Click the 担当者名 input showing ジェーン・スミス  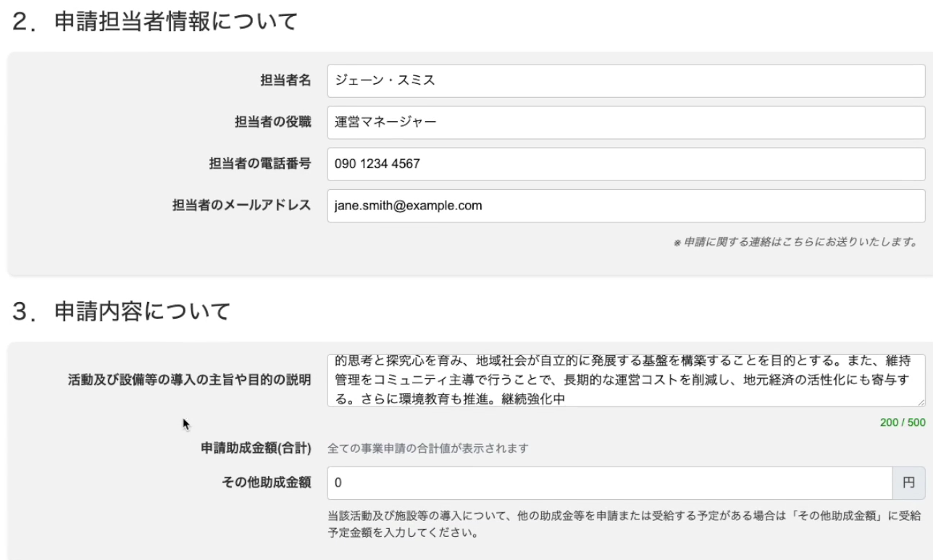coord(623,81)
